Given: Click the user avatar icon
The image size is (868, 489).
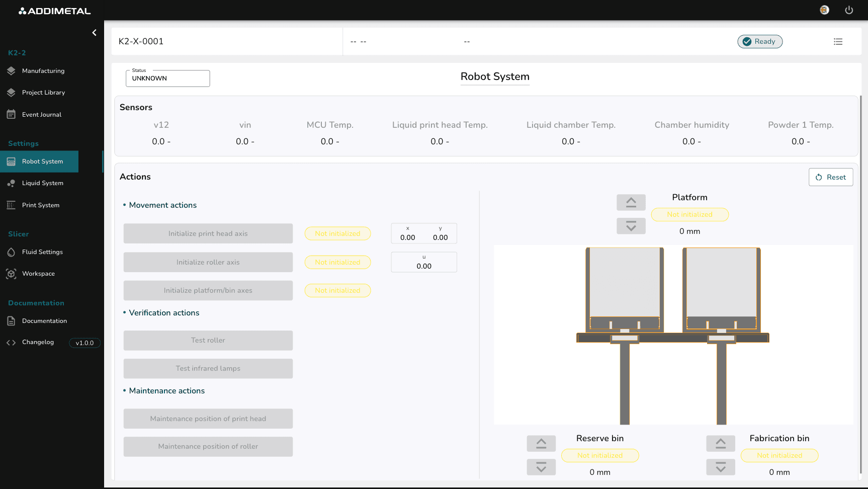Looking at the screenshot, I should [x=824, y=10].
